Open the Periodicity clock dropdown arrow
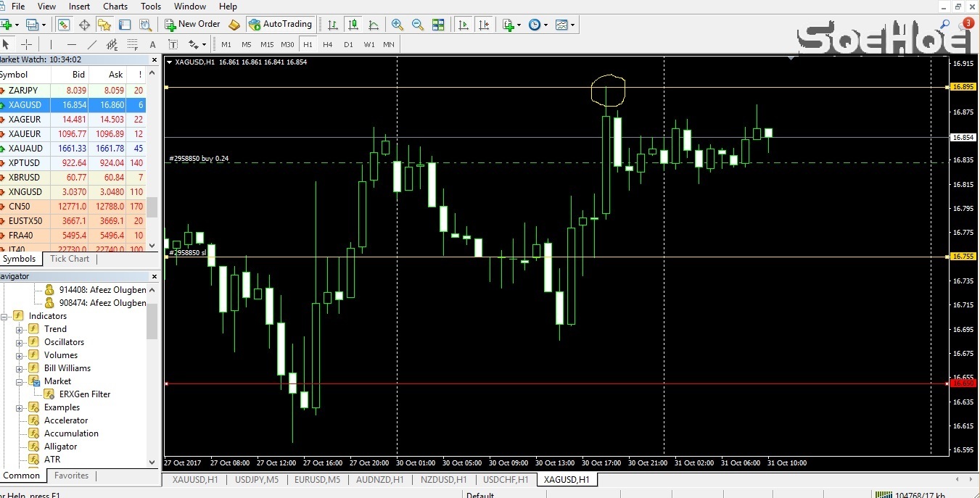Image resolution: width=980 pixels, height=498 pixels. click(546, 25)
